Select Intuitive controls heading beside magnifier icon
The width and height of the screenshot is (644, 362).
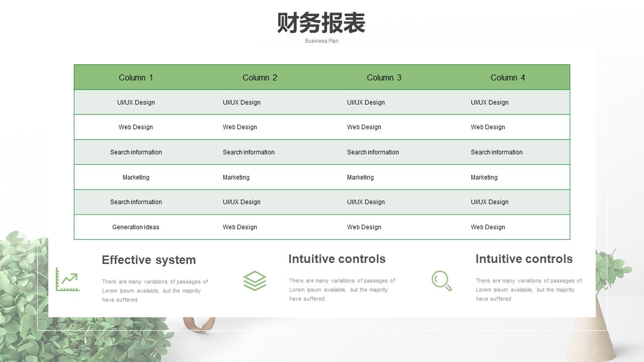[x=524, y=259]
